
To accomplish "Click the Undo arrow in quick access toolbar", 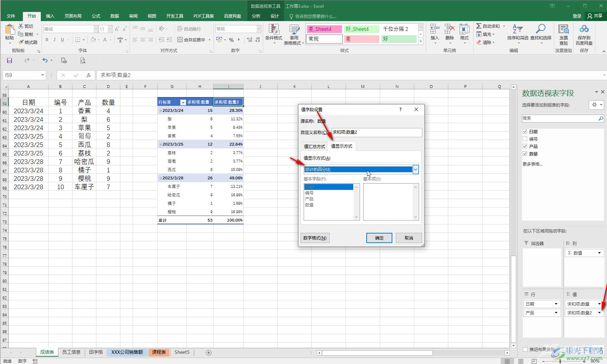I will pyautogui.click(x=45, y=60).
